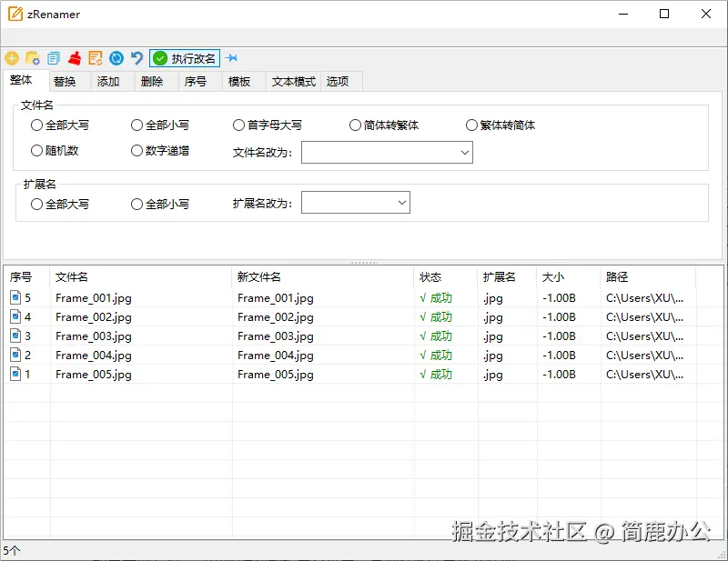Click 成功 status in Frame_004.jpg row
Viewport: 728px width, 561px height.
pyautogui.click(x=436, y=355)
